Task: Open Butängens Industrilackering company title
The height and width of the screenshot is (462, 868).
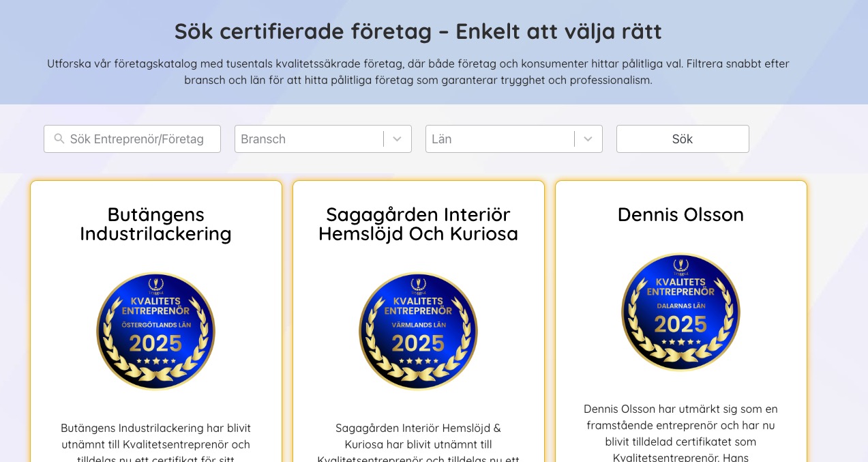Action: 155,224
